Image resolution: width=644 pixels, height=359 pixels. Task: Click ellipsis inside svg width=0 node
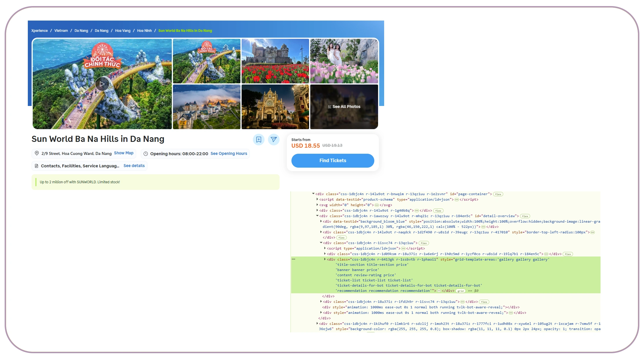tap(377, 205)
